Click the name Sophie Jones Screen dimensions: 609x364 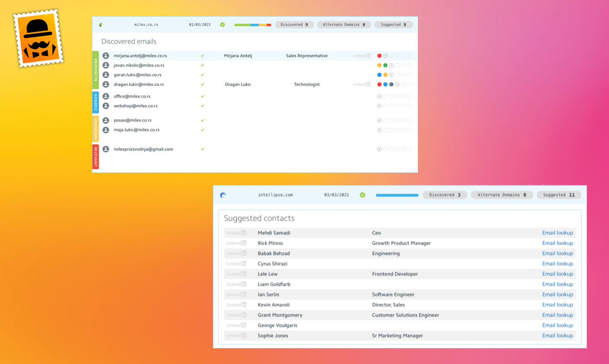tap(273, 336)
